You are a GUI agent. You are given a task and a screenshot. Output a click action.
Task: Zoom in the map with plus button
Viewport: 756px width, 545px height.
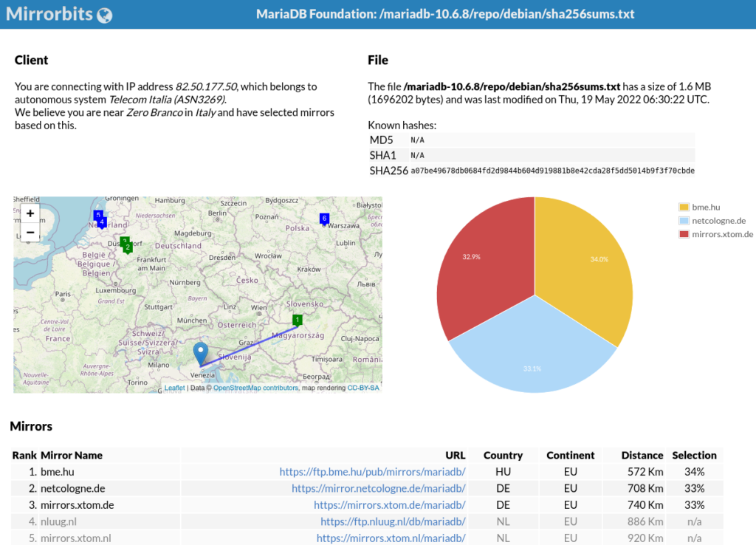(30, 213)
